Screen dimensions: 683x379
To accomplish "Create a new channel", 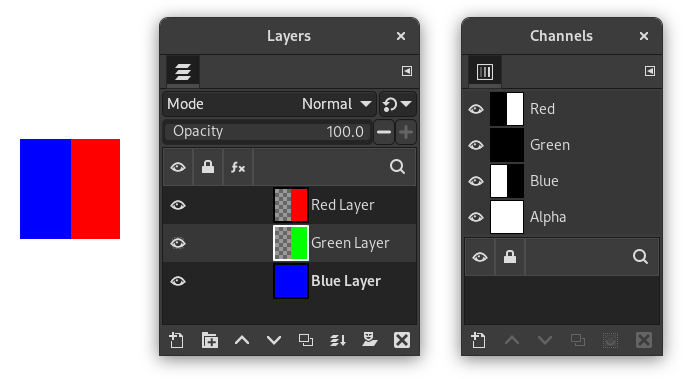I will pos(478,340).
